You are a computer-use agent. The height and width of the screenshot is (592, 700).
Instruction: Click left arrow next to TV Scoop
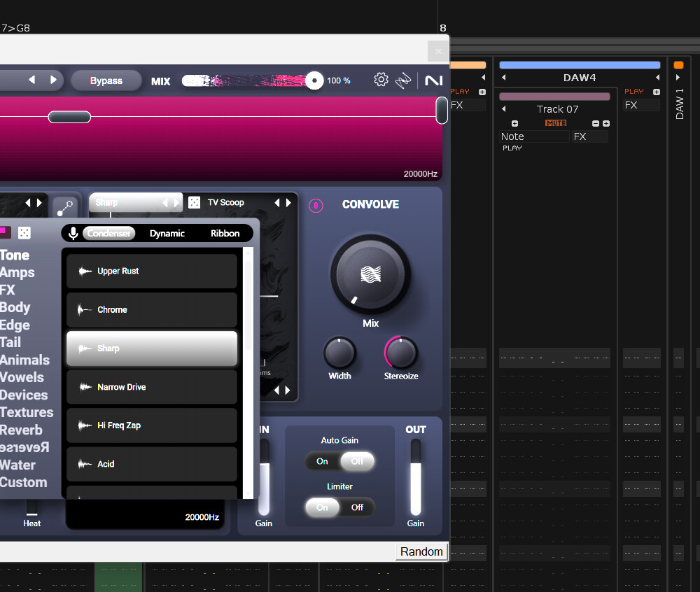276,203
